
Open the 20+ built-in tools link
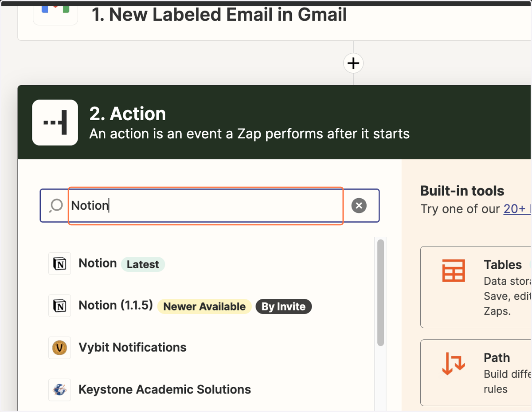(517, 209)
